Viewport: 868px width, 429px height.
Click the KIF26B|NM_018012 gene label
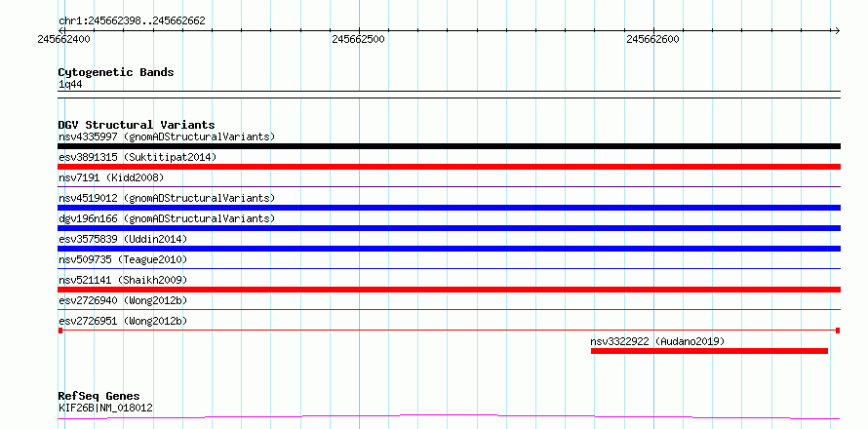(105, 408)
